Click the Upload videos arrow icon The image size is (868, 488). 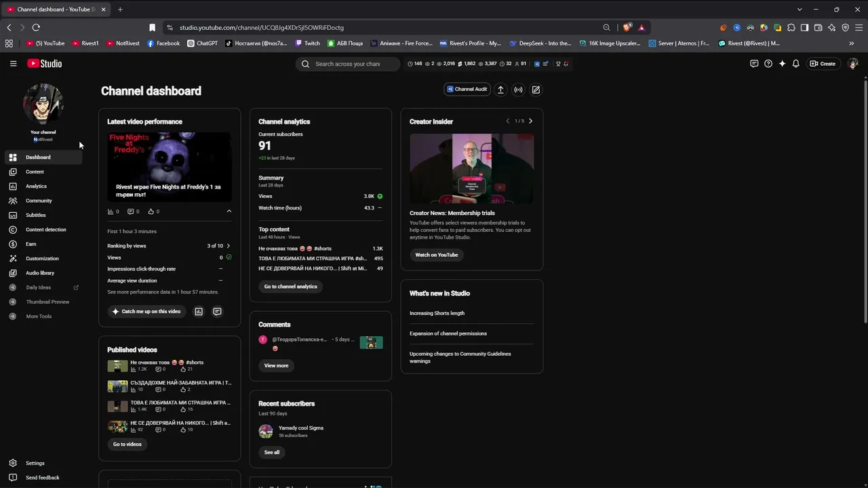coord(500,89)
